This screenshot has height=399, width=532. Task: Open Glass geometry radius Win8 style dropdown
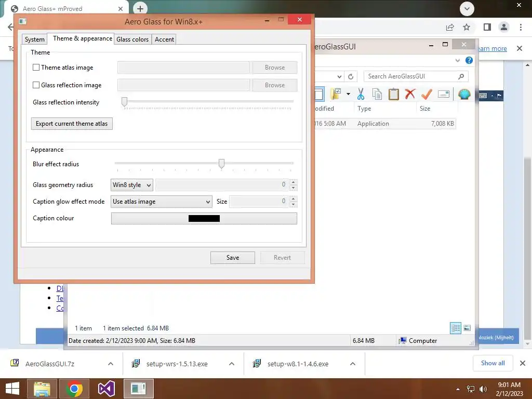pos(131,185)
